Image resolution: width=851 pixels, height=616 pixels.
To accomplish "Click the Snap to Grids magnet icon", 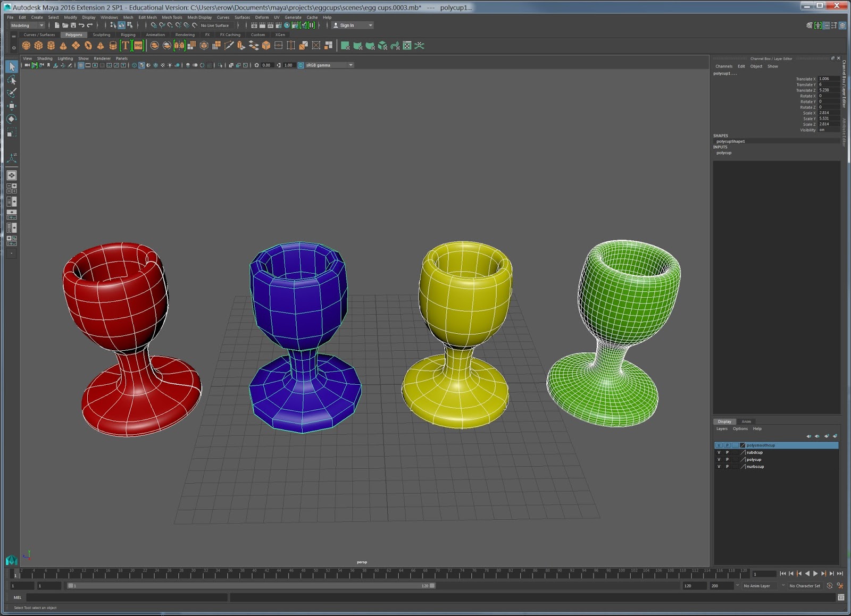I will 153,25.
